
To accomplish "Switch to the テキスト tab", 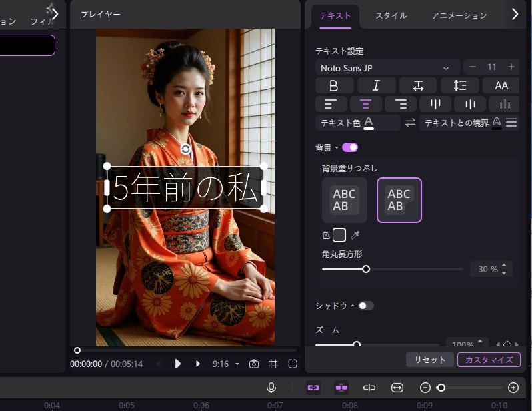I will pyautogui.click(x=335, y=15).
